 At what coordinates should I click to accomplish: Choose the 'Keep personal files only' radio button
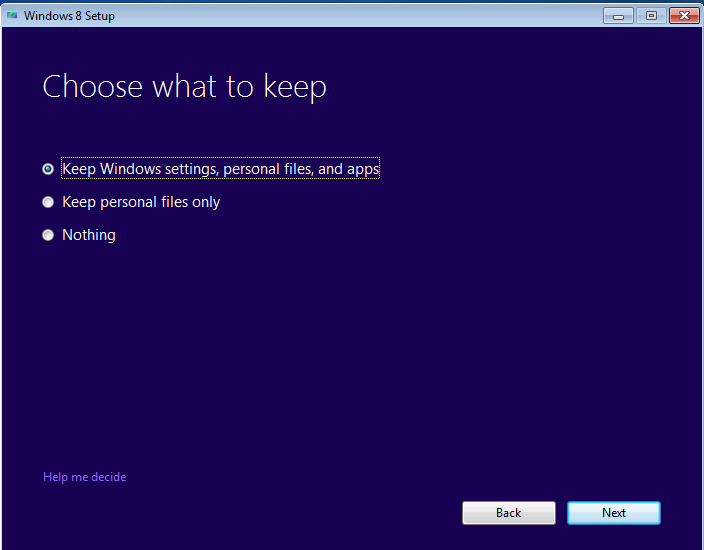point(48,202)
